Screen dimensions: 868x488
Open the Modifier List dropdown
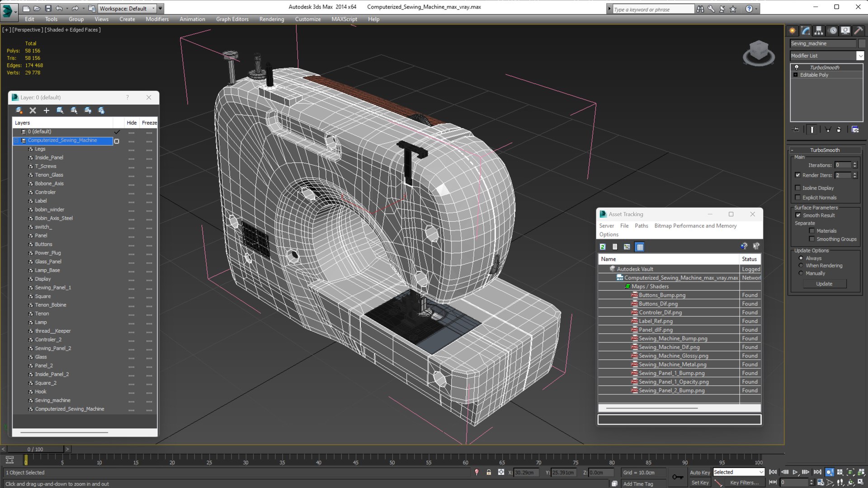[860, 56]
